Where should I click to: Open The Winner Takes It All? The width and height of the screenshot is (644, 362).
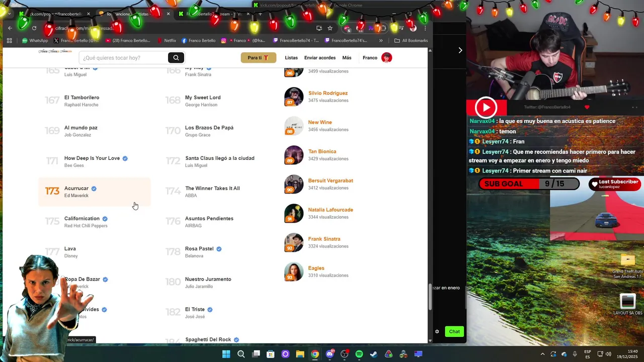212,189
